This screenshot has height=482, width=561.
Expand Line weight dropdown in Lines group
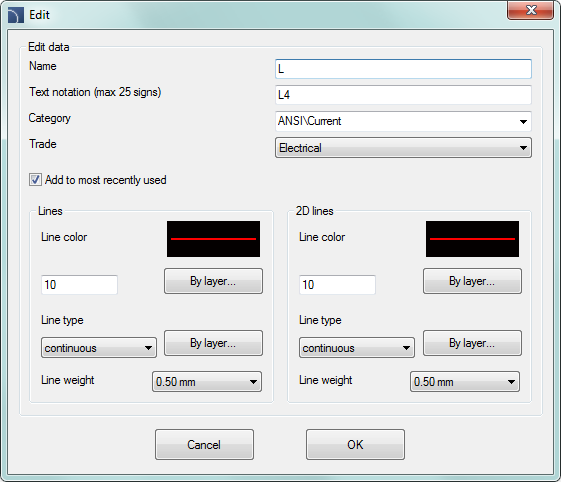click(207, 381)
